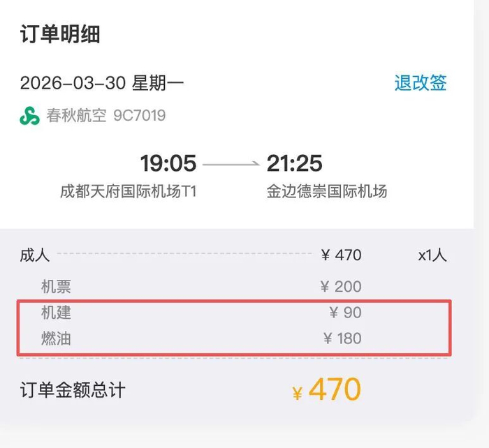The image size is (489, 448).
Task: Click the arrow between departure and arrival
Action: pyautogui.click(x=231, y=165)
